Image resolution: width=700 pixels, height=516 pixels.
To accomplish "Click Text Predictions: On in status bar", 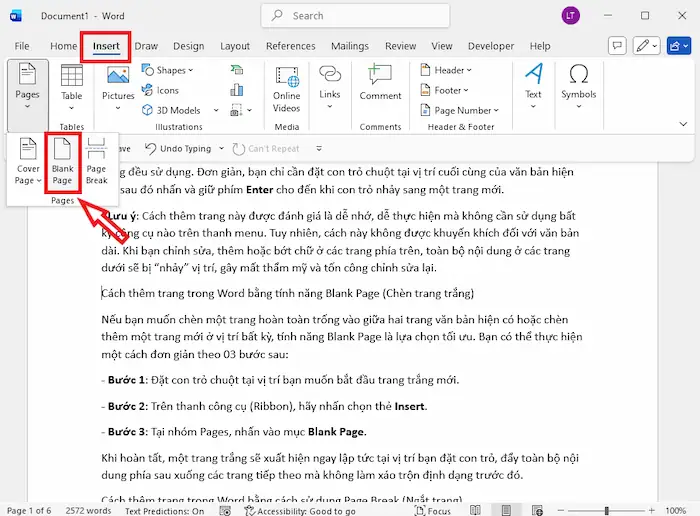I will pos(164,510).
